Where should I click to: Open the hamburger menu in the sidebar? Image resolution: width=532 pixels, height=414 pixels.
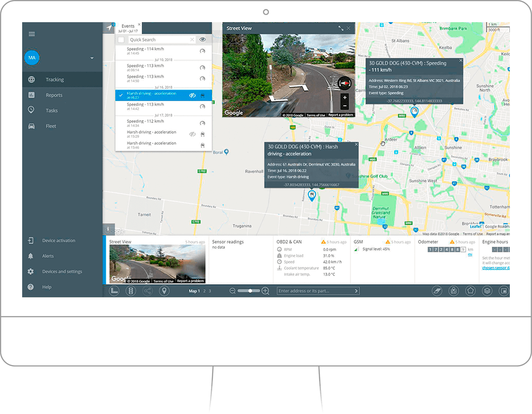[31, 34]
